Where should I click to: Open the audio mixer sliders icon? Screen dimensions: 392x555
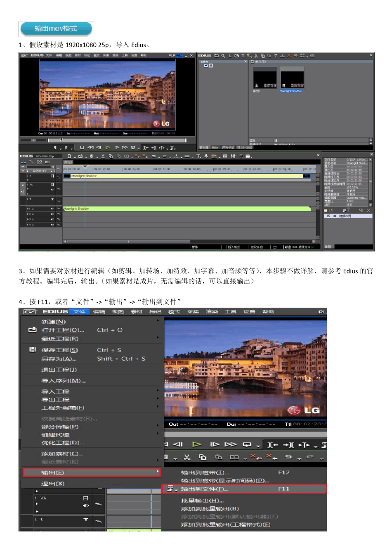point(233,156)
